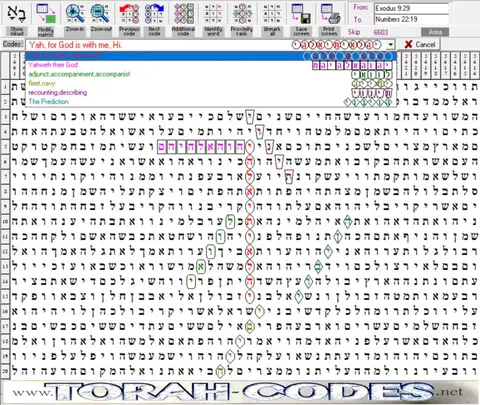
Task: Select row header number 10 of the matrix
Action: tap(5, 221)
